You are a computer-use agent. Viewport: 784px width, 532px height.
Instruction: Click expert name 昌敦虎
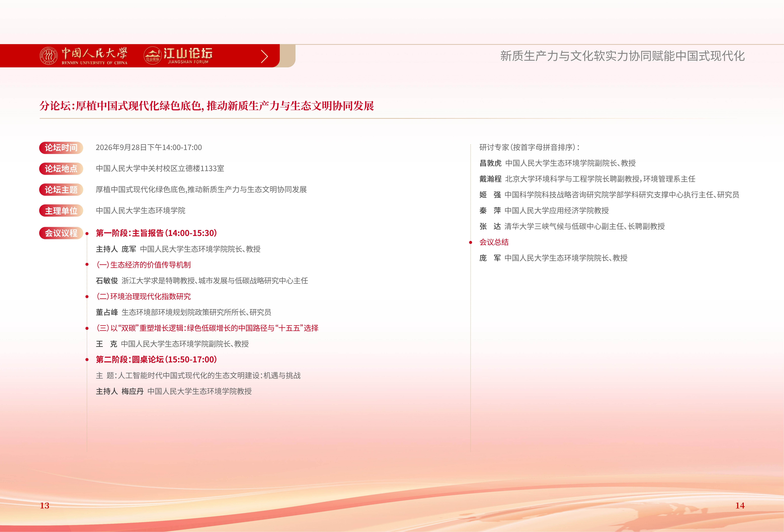(491, 163)
